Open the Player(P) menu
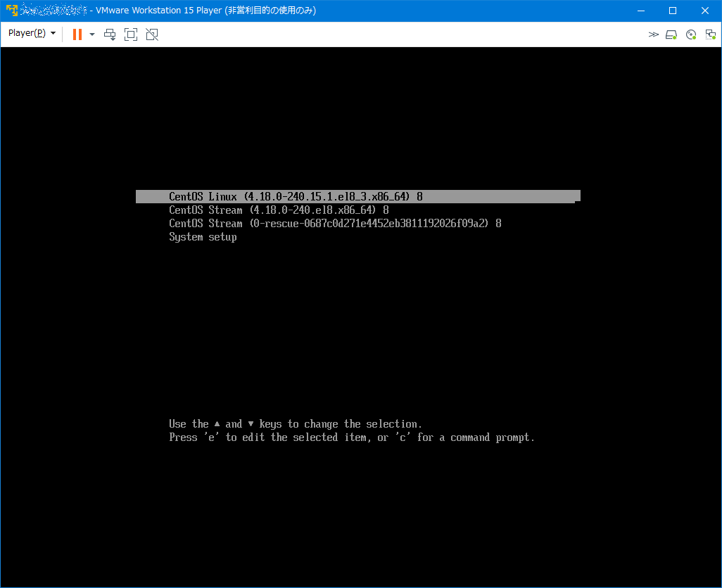The height and width of the screenshot is (588, 722). 32,33
